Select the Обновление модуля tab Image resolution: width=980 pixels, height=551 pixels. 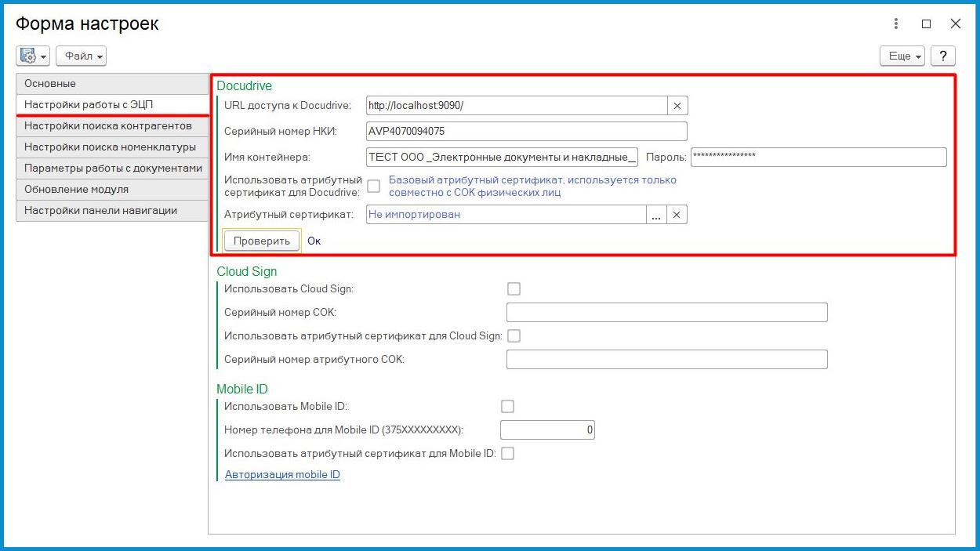click(111, 189)
